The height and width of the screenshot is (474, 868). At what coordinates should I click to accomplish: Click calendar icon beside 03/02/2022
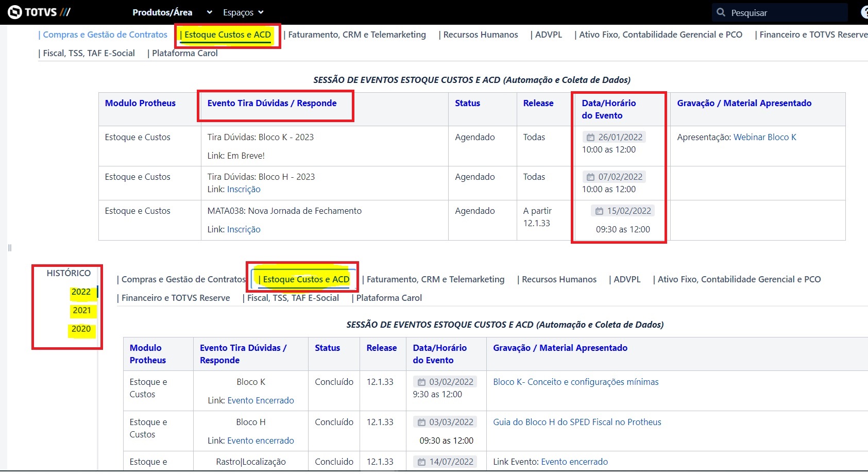point(421,382)
